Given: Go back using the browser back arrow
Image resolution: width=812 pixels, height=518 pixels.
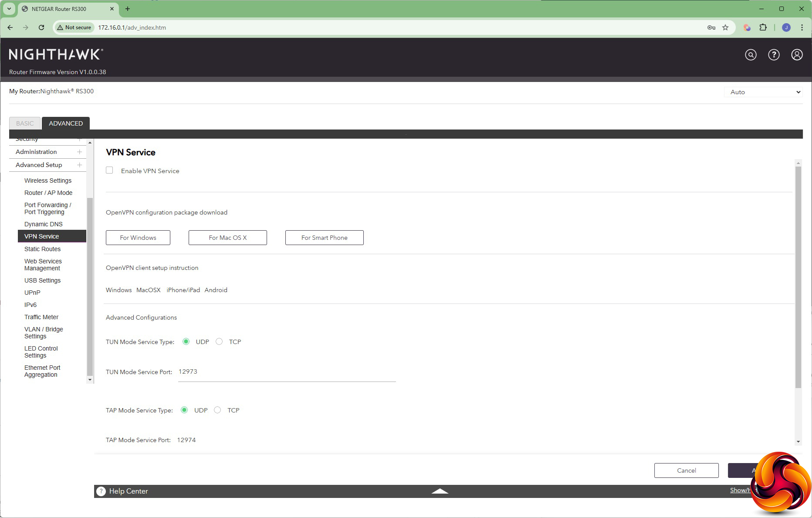Looking at the screenshot, I should pyautogui.click(x=10, y=27).
